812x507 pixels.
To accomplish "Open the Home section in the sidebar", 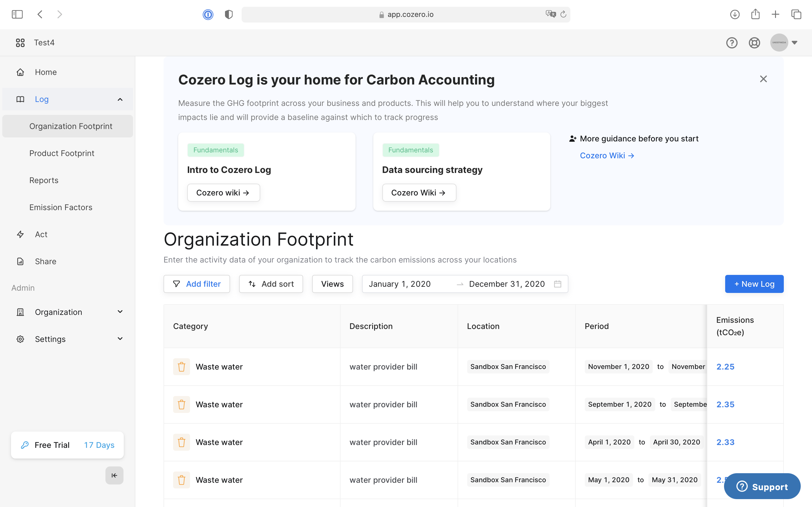I will [46, 72].
